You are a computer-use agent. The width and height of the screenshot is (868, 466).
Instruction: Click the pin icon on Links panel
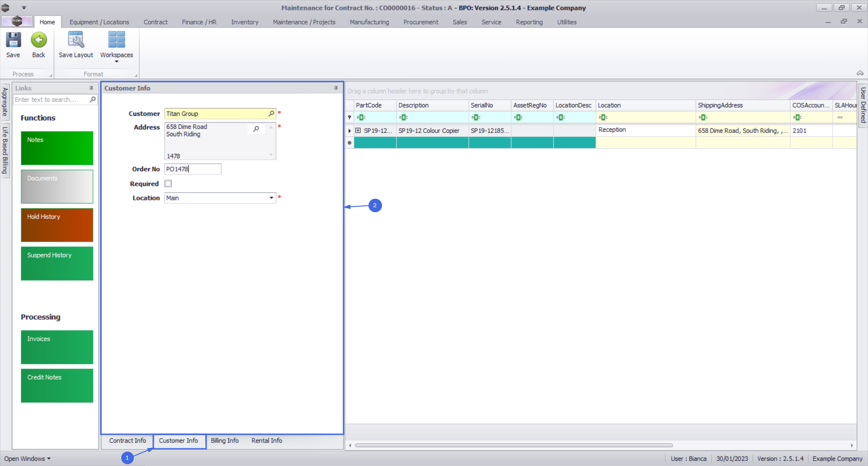(x=91, y=88)
